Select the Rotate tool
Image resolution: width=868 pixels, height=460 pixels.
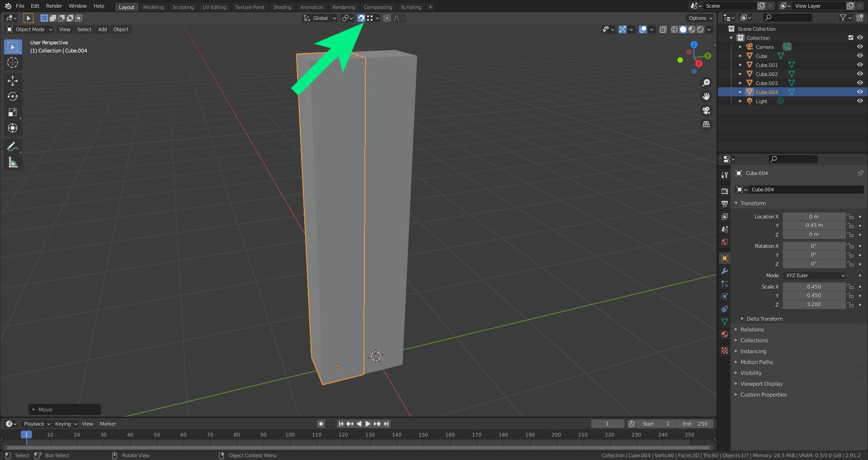[13, 96]
